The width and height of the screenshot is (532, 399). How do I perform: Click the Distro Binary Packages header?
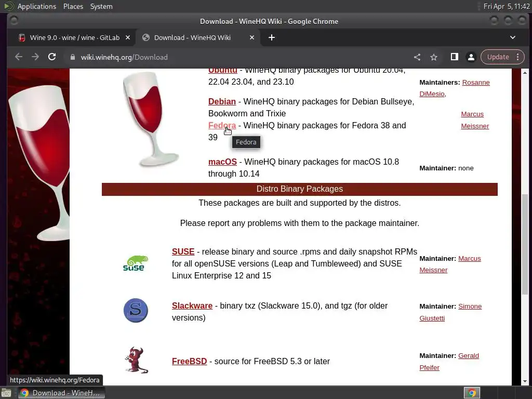click(300, 189)
